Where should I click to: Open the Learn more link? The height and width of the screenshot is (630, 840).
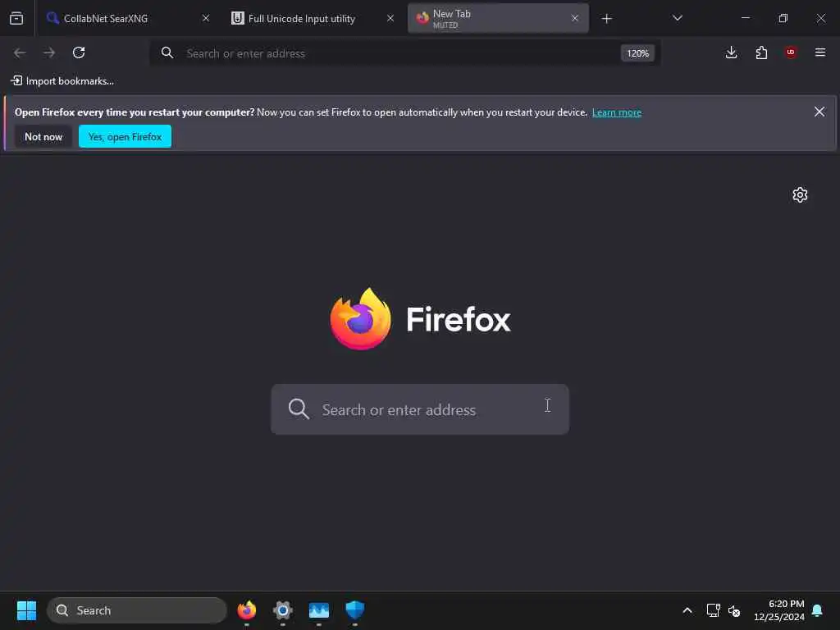(x=617, y=112)
